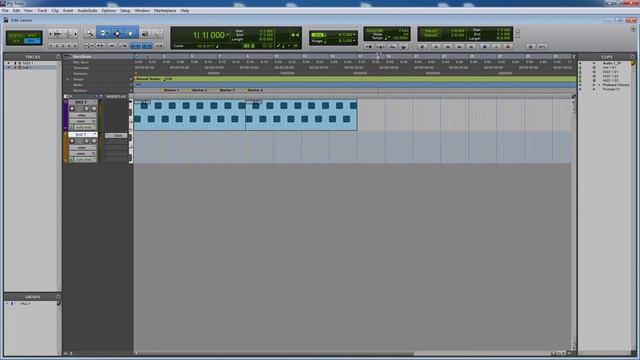Open the Nudge value dropdown
The height and width of the screenshot is (360, 640).
[354, 41]
